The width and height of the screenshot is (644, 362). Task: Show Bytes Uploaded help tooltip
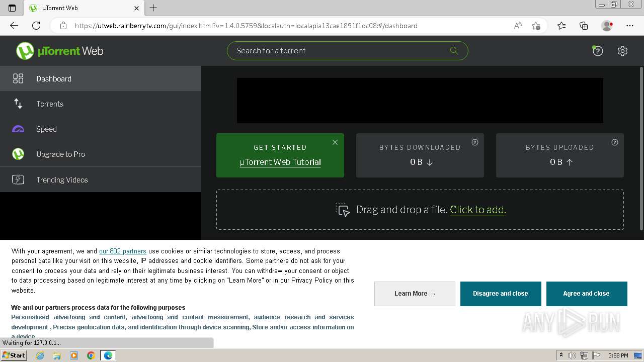coord(615,142)
